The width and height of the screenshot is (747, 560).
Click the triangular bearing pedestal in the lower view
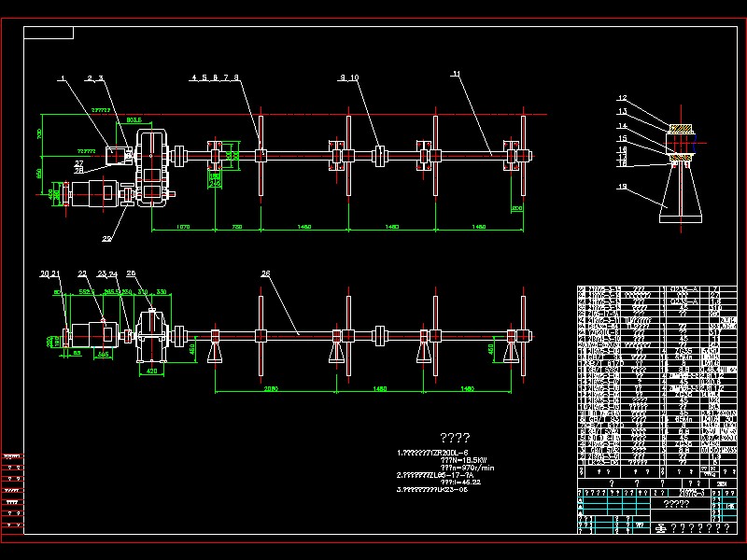[x=215, y=353]
